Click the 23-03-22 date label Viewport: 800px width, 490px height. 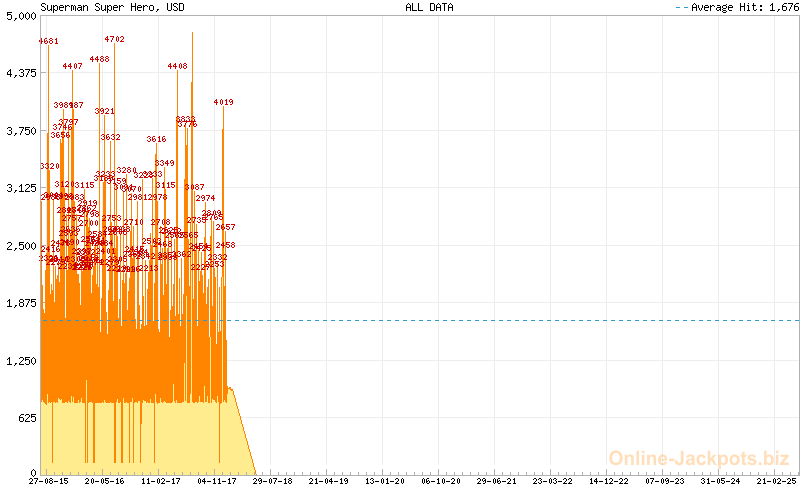coord(553,481)
